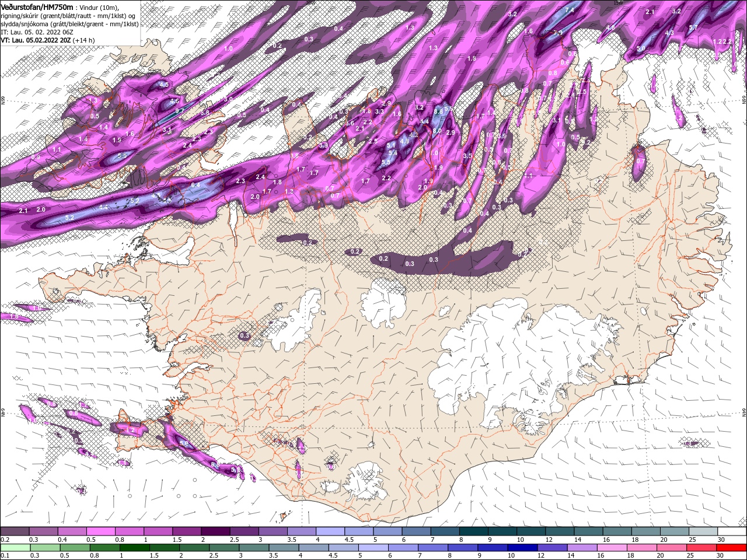Image resolution: width=747 pixels, height=560 pixels.
Task: Pick the bright red swatch labeled 30 in rain scale
Action: [731, 548]
